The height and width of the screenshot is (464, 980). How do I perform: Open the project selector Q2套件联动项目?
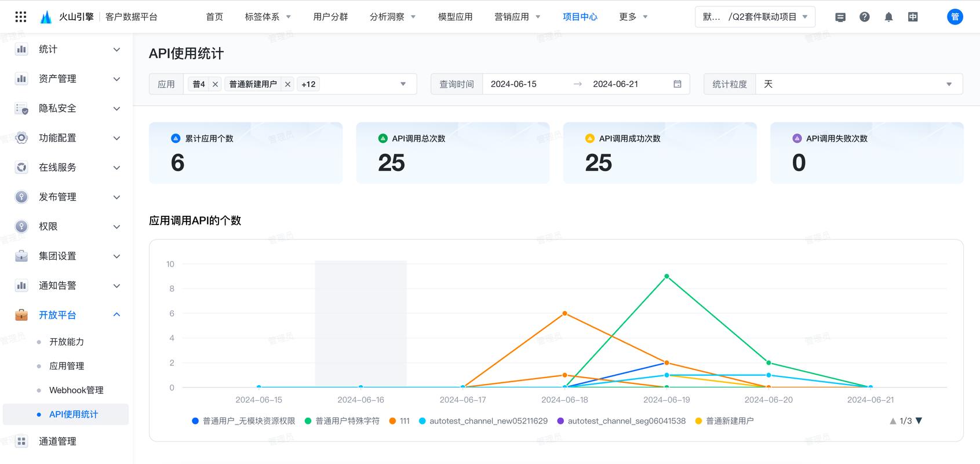(x=755, y=17)
